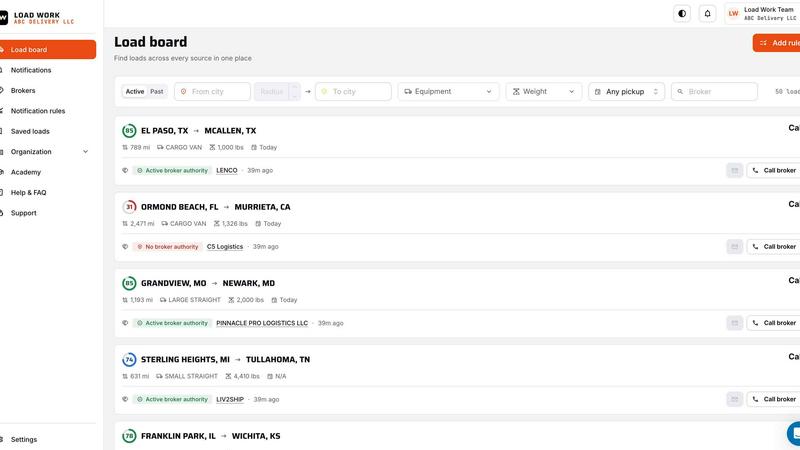Call broker for Sterling Heights load

(x=773, y=399)
